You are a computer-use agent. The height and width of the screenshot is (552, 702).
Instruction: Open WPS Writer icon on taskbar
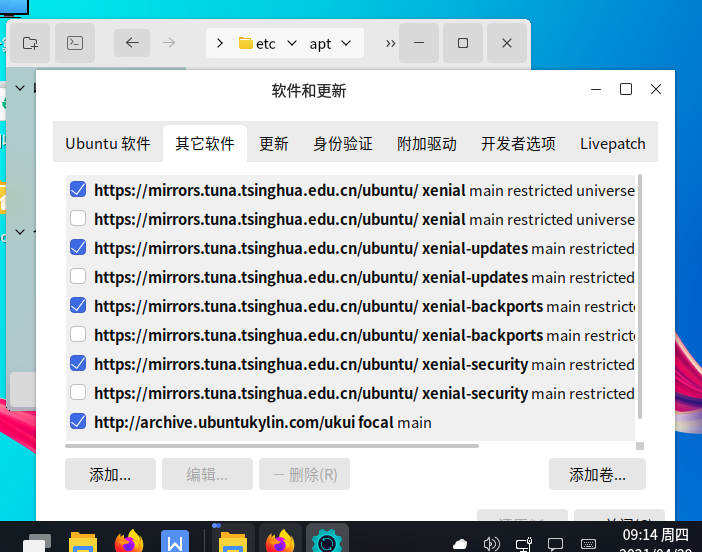(175, 542)
